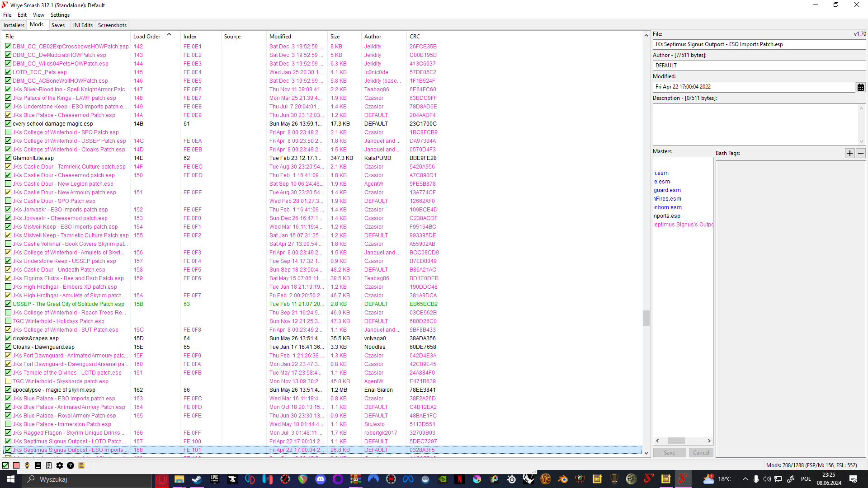The image size is (868, 488).
Task: Click the Skyrim logo icon in the status bar
Action: point(27,465)
